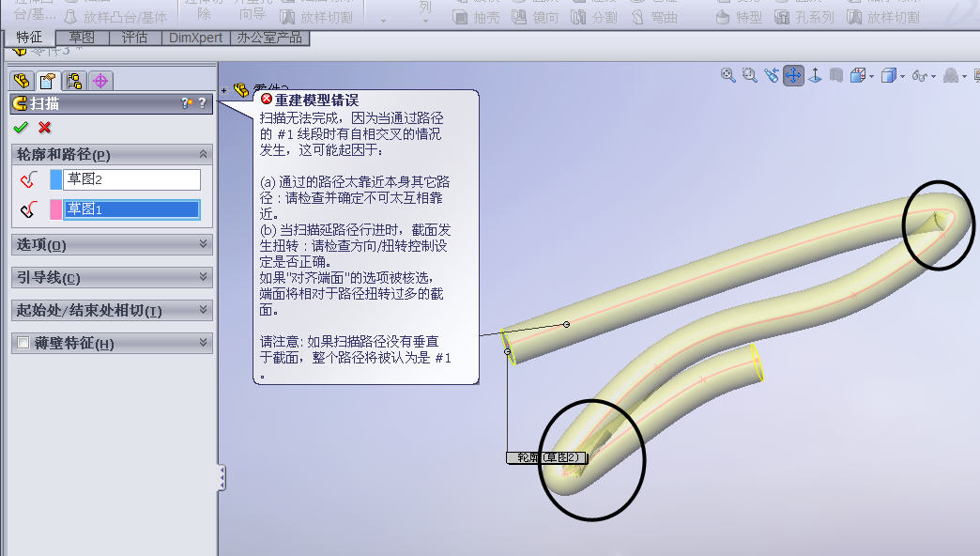Image resolution: width=980 pixels, height=556 pixels.
Task: Click the 孔系列 hole series icon
Action: point(782,18)
